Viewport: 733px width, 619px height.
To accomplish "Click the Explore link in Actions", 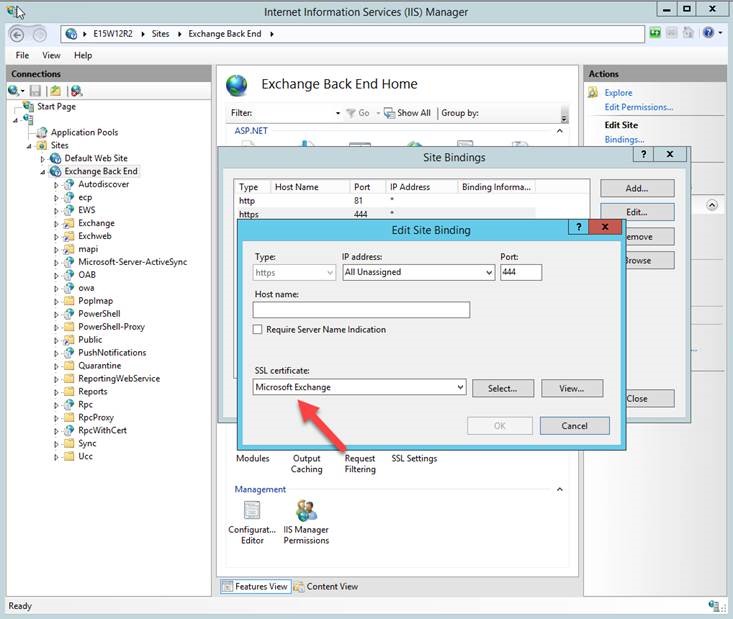I will [618, 93].
